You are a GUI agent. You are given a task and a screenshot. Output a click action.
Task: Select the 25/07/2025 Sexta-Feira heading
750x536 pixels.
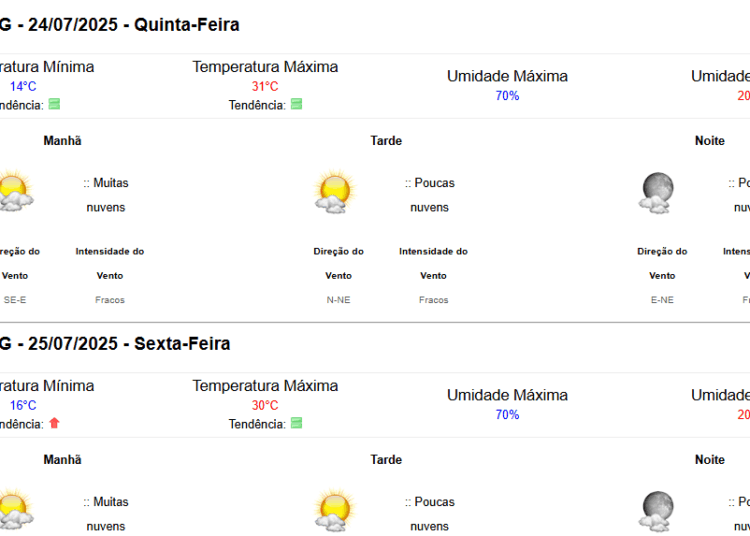tap(115, 344)
